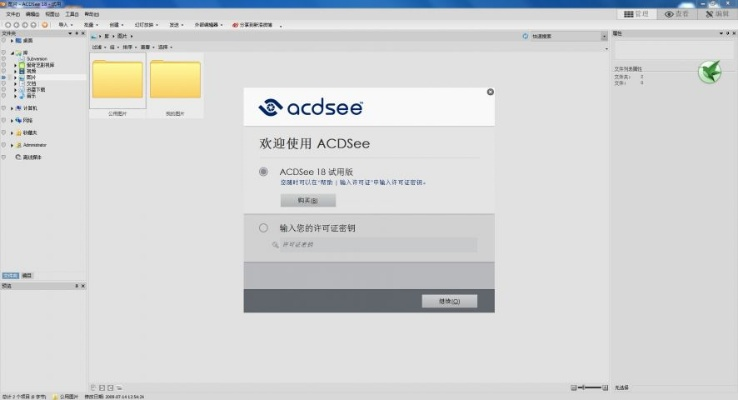
Task: Click the second round forward navigation icon
Action: pos(16,25)
